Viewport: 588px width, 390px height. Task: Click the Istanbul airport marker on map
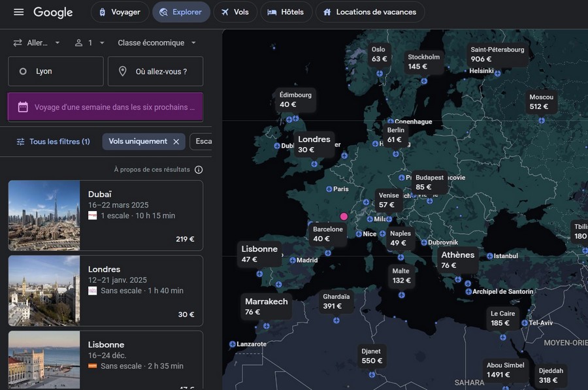pos(489,256)
